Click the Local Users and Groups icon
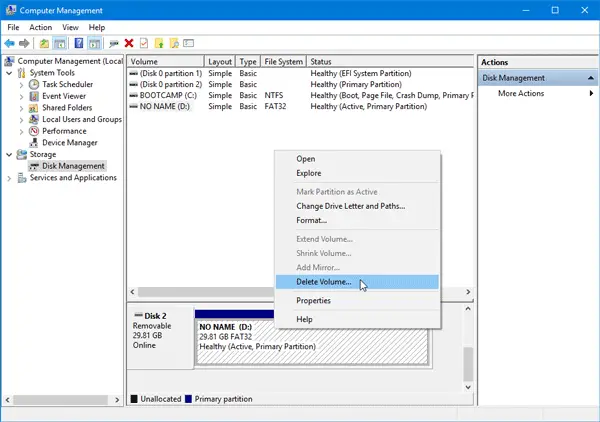600x422 pixels. (34, 119)
